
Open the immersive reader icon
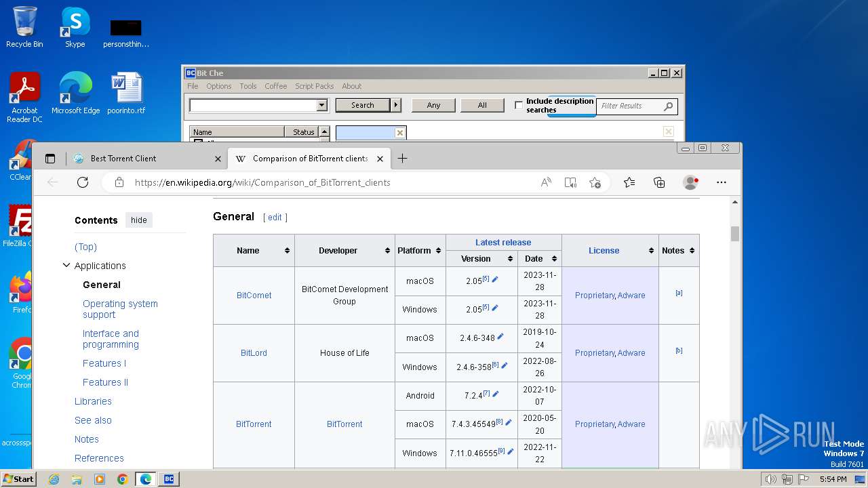[570, 182]
